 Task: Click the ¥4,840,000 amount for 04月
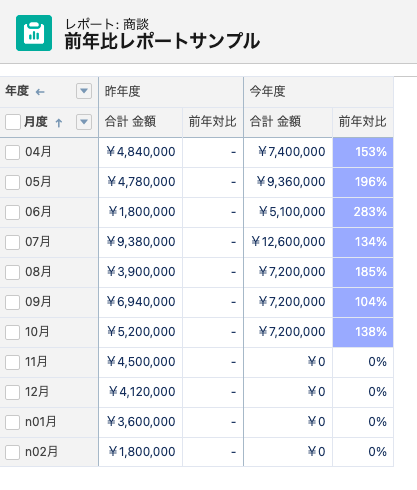(141, 152)
